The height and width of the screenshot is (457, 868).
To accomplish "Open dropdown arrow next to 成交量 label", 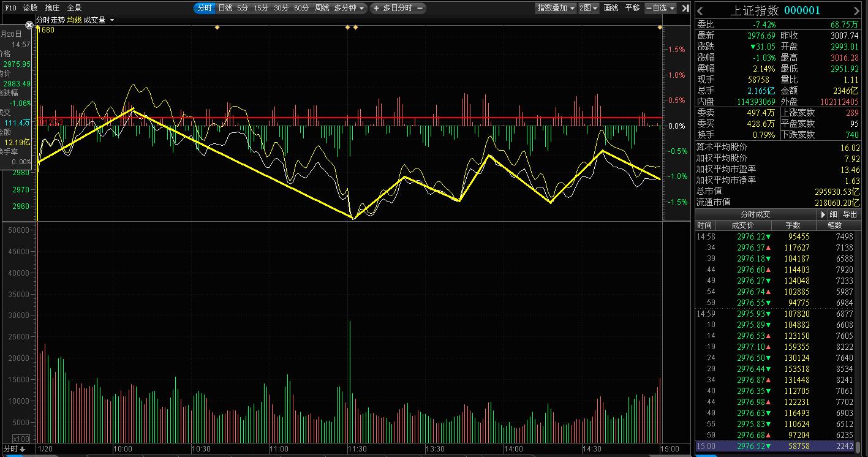I will pos(111,20).
